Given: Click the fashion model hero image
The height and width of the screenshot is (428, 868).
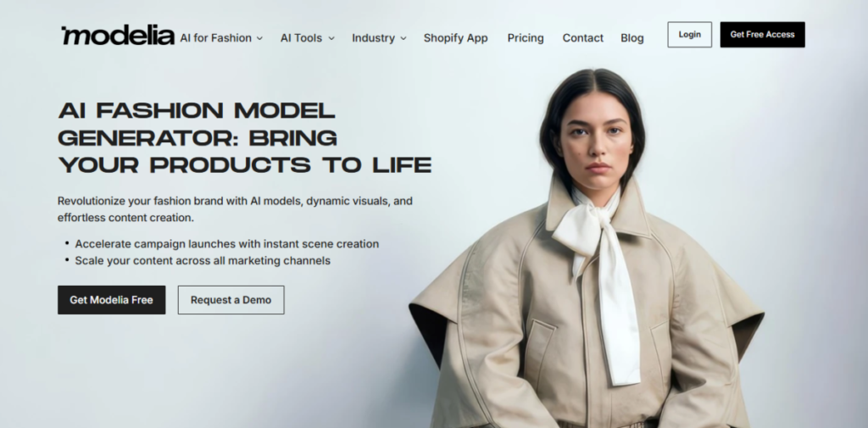Looking at the screenshot, I should click(587, 249).
